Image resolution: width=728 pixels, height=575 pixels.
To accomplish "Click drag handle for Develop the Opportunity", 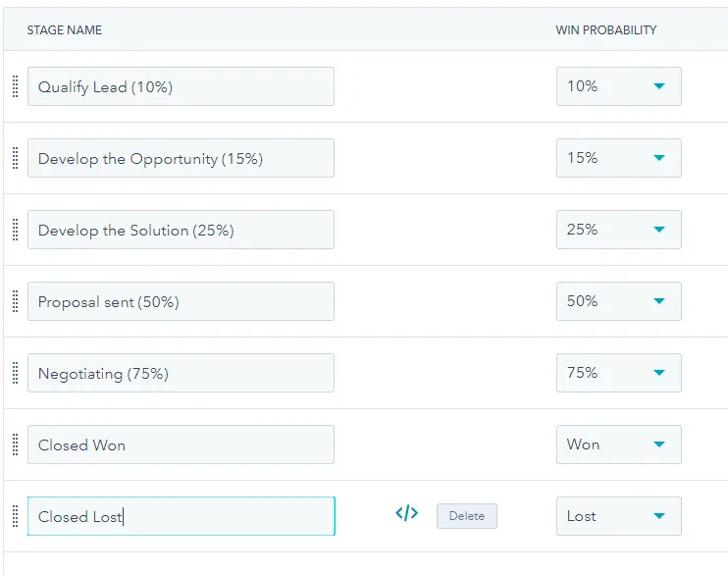I will (15, 158).
